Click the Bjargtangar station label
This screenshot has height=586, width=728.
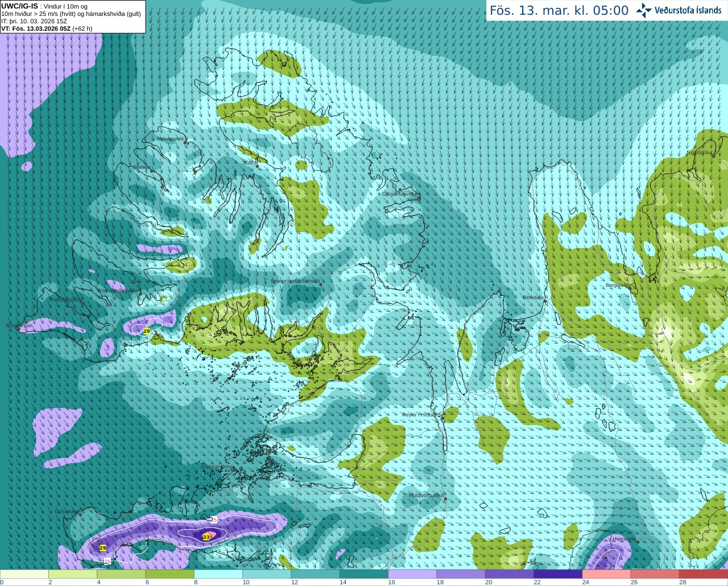[x=19, y=326]
